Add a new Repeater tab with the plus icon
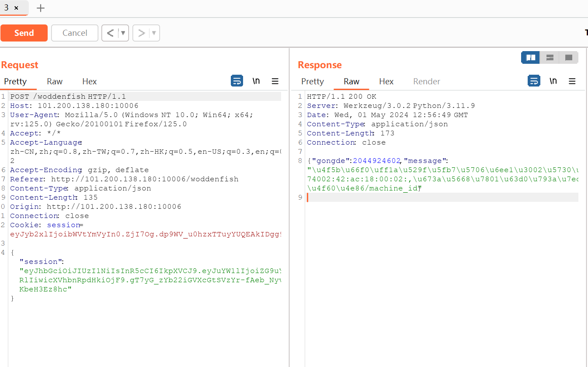 pos(40,8)
